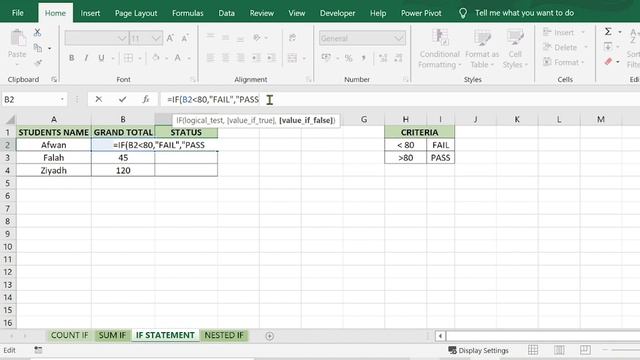
Task: Open the Font Color dropdown arrow
Action: pos(189,58)
